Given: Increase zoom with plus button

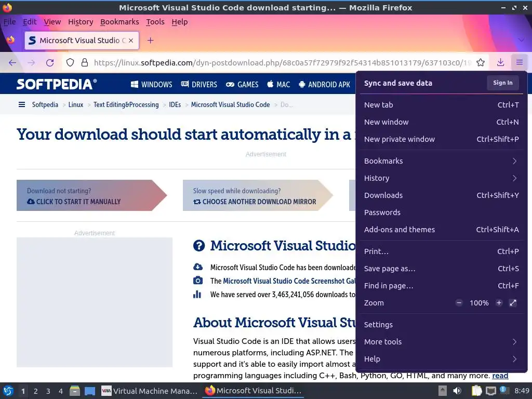Looking at the screenshot, I should tap(499, 303).
